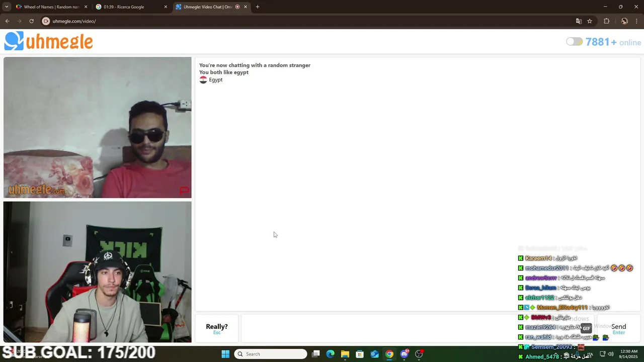Click the stranger's video feed
The image size is (644, 362).
[x=97, y=127]
